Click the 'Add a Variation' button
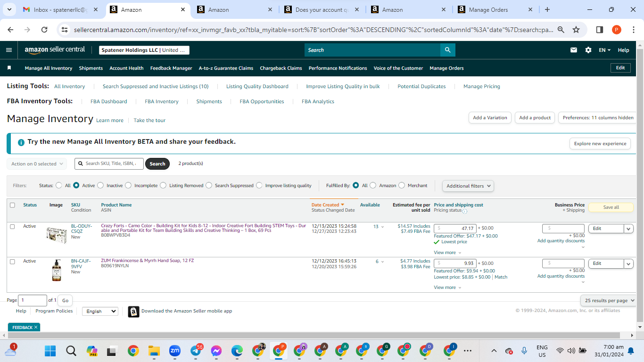The height and width of the screenshot is (362, 644). (x=490, y=118)
